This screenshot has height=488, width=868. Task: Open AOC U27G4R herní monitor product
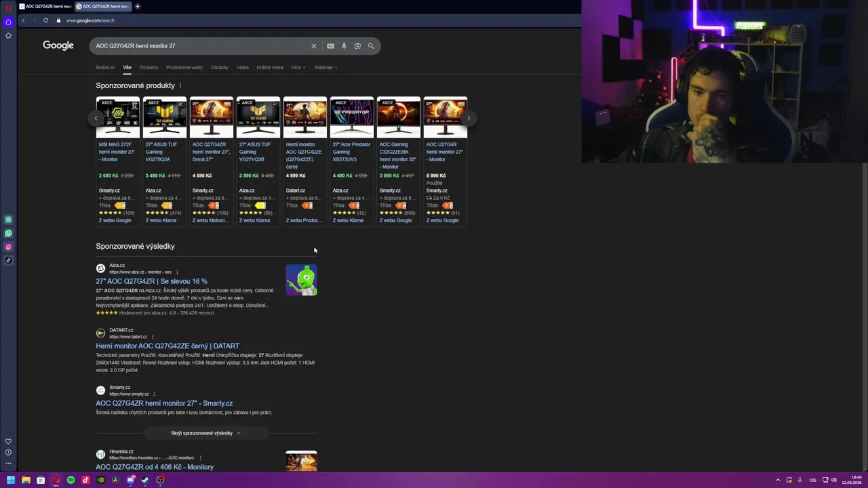point(445,152)
